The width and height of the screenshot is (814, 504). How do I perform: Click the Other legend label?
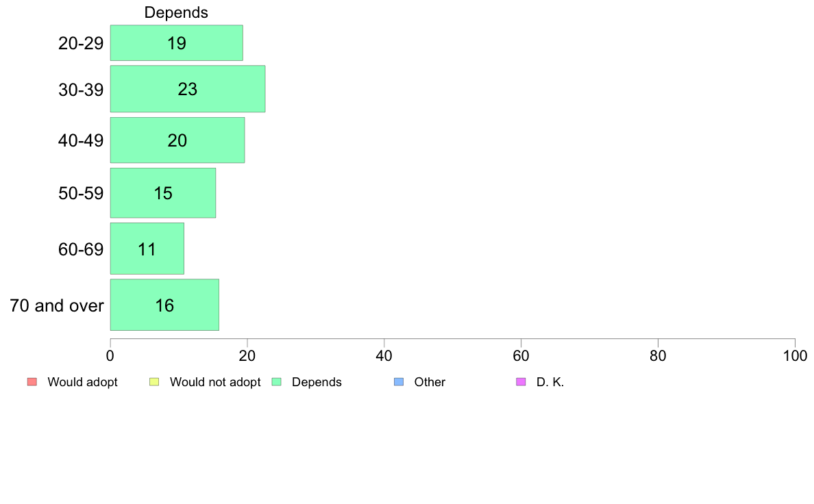click(430, 382)
